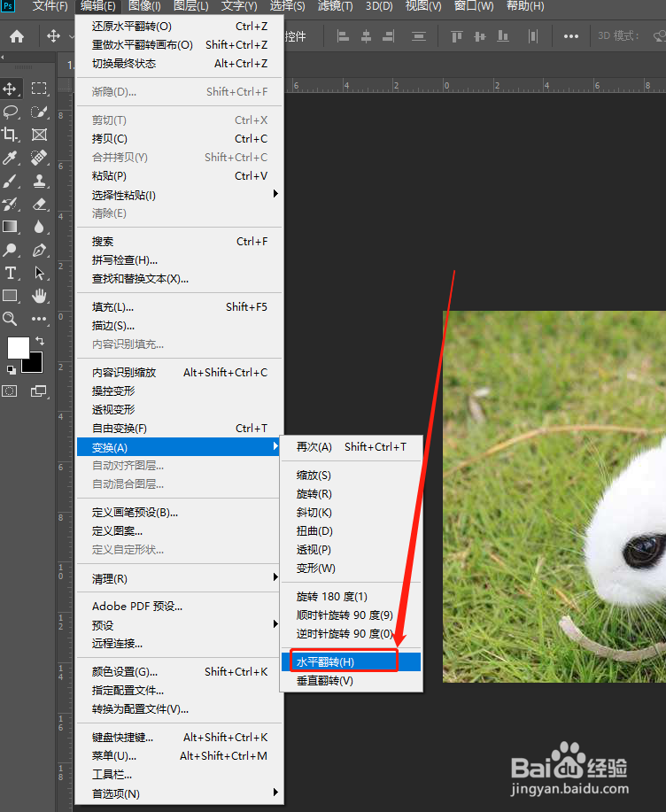Align right edges icon in options bar

point(389,36)
